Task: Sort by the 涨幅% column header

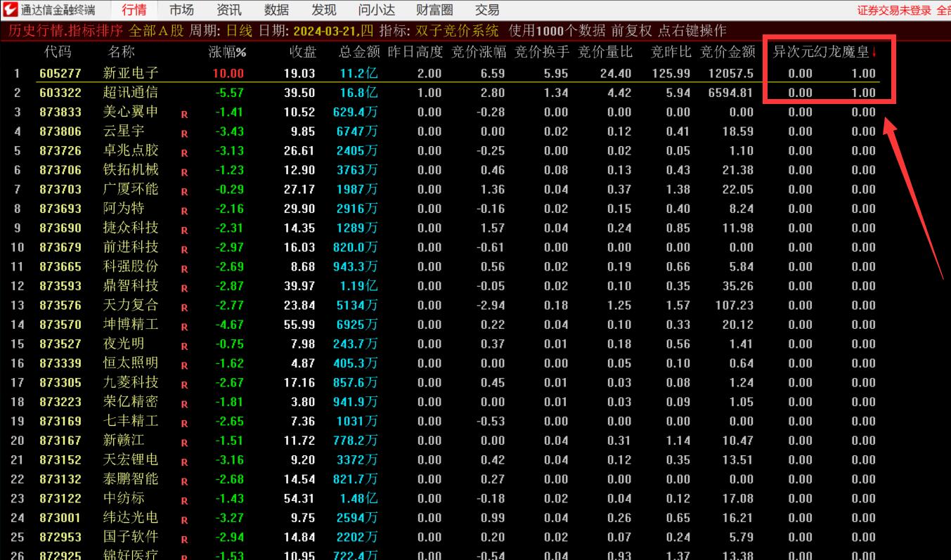Action: pos(227,52)
